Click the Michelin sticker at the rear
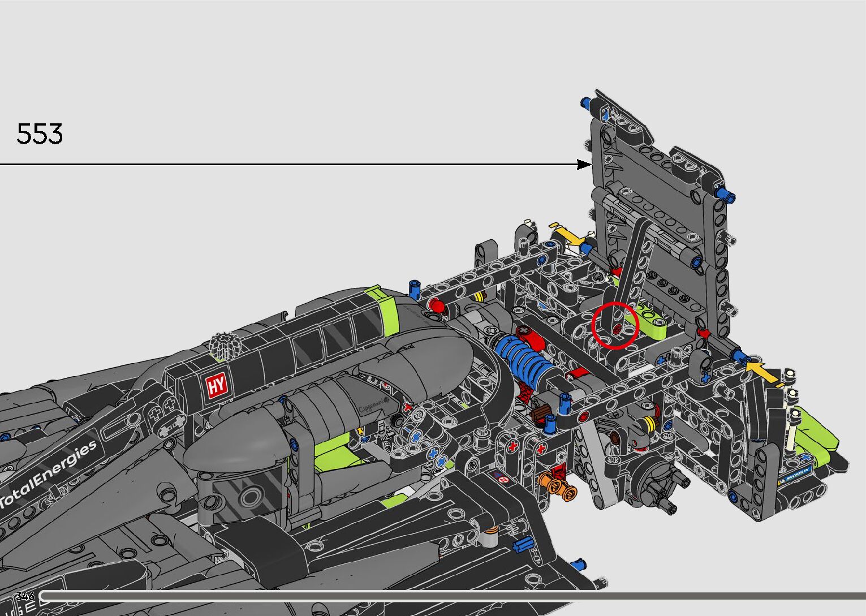The image size is (866, 616). (796, 473)
